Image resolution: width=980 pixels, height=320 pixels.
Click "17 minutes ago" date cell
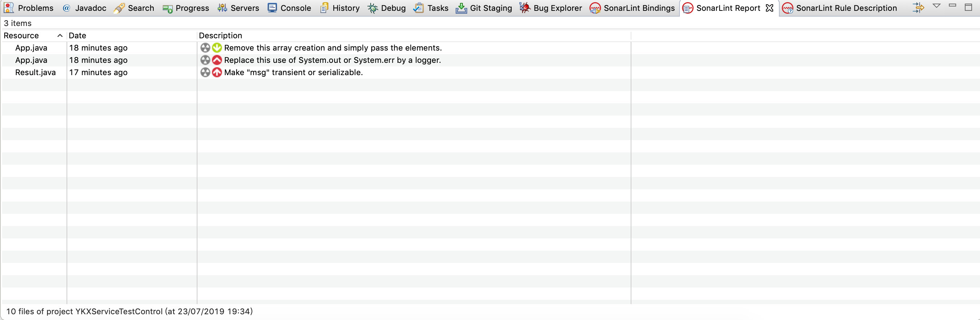coord(98,72)
